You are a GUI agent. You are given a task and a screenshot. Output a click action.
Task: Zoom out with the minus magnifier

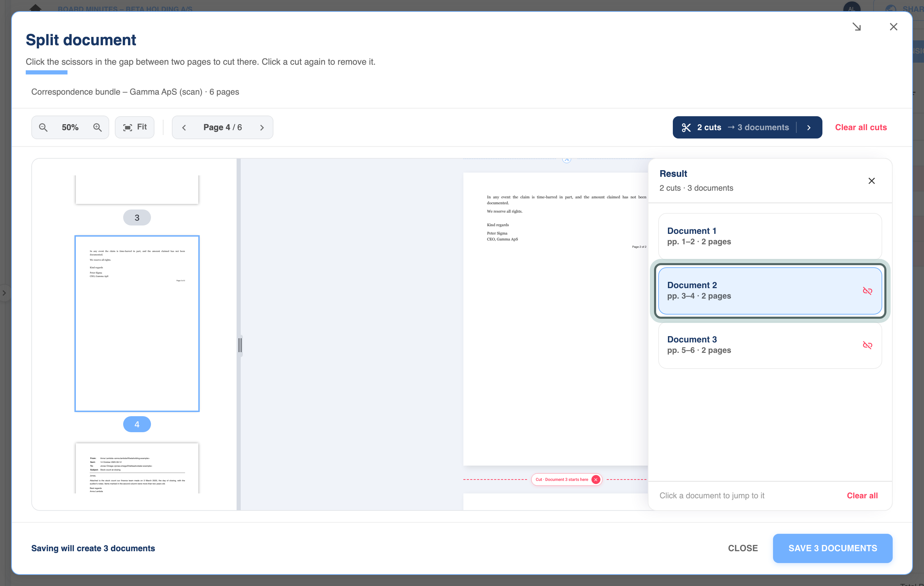pyautogui.click(x=43, y=127)
